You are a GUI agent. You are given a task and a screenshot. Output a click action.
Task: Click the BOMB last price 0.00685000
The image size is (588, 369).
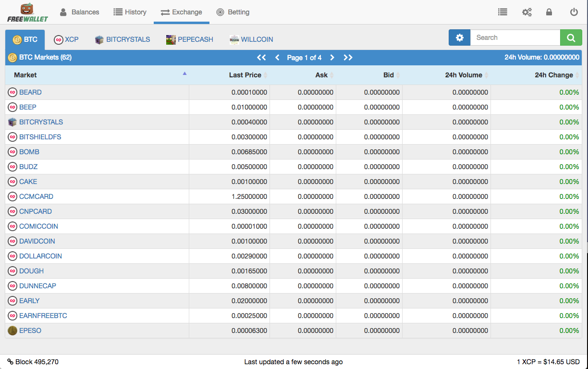(x=249, y=152)
